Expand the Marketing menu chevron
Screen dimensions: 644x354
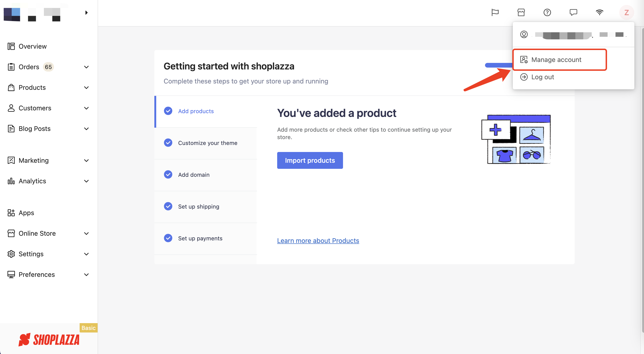86,160
